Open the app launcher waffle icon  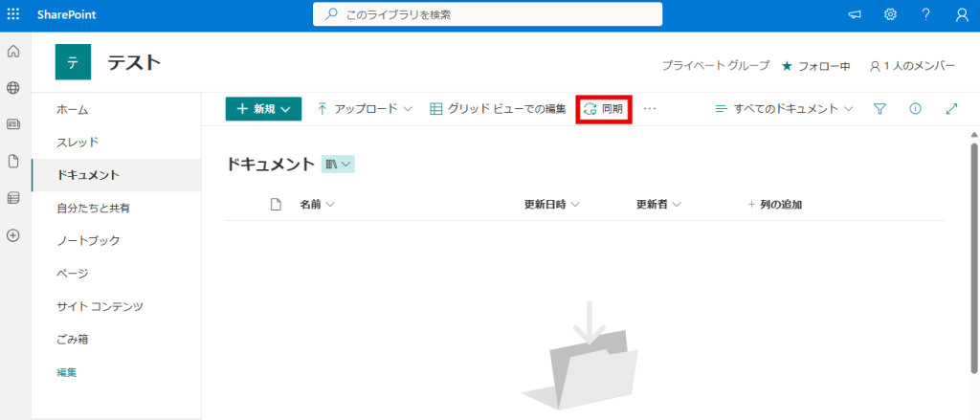13,15
